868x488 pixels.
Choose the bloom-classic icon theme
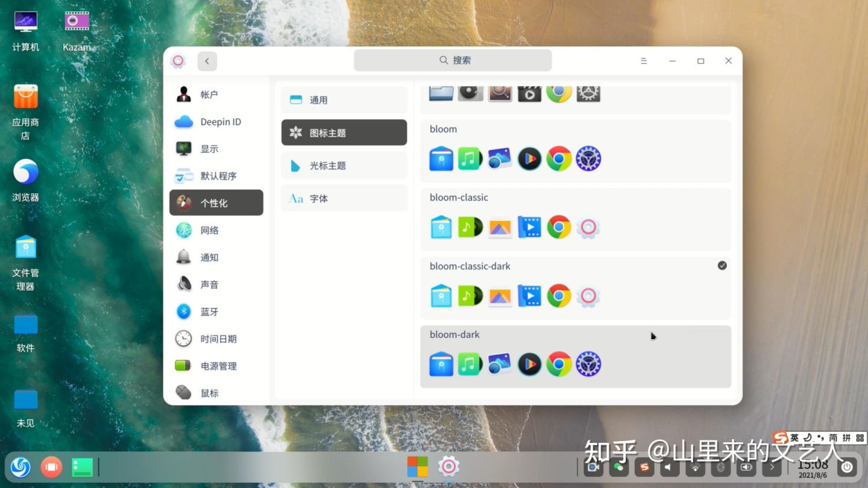[x=576, y=220]
